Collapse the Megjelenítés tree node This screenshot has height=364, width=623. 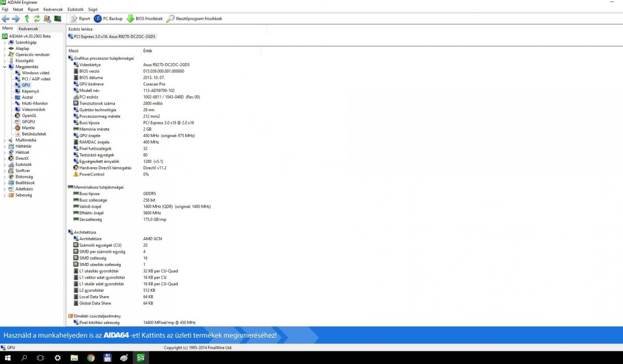(x=5, y=67)
